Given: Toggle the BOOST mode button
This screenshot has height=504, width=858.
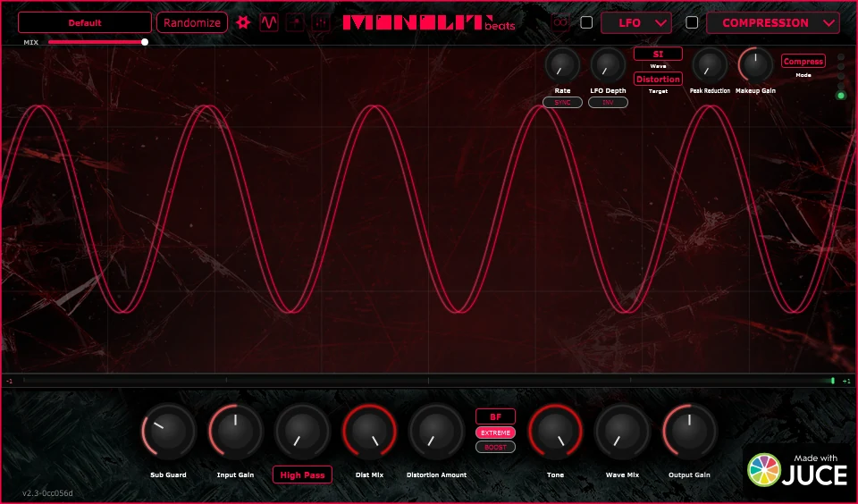Looking at the screenshot, I should coord(495,447).
